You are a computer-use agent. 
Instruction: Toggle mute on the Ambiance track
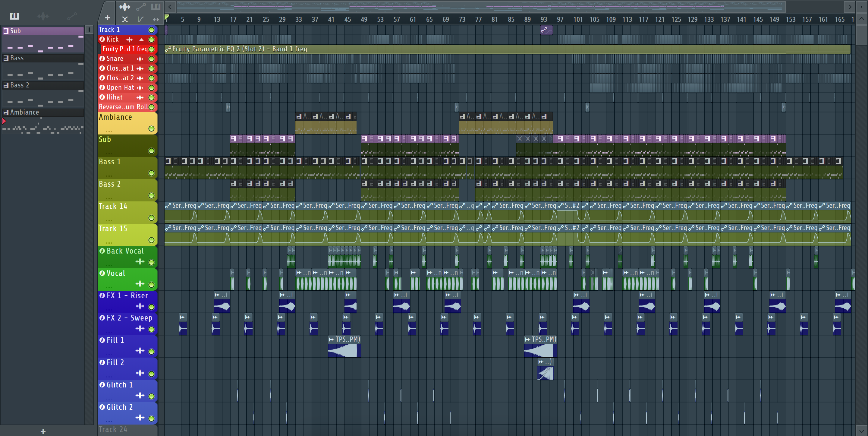click(x=152, y=128)
